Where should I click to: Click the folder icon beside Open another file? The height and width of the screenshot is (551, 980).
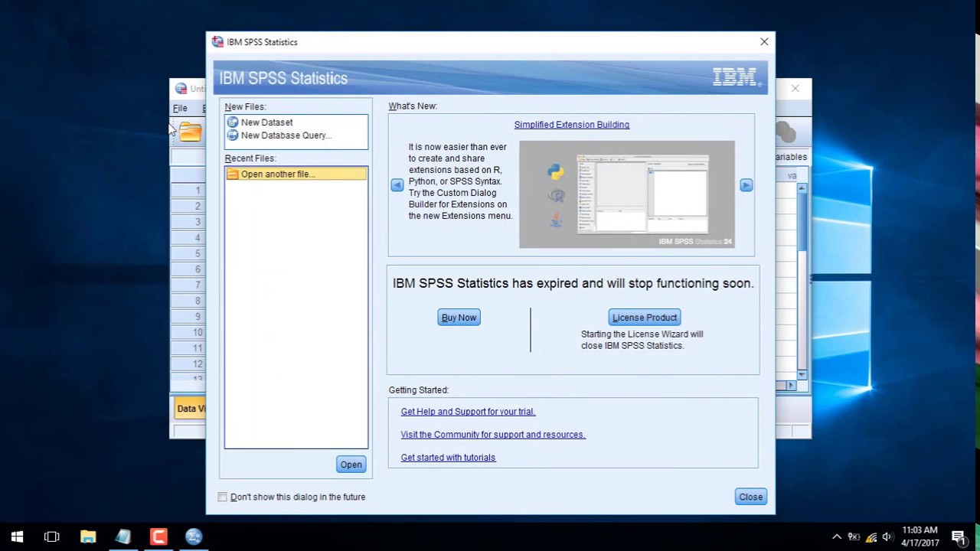click(x=233, y=174)
